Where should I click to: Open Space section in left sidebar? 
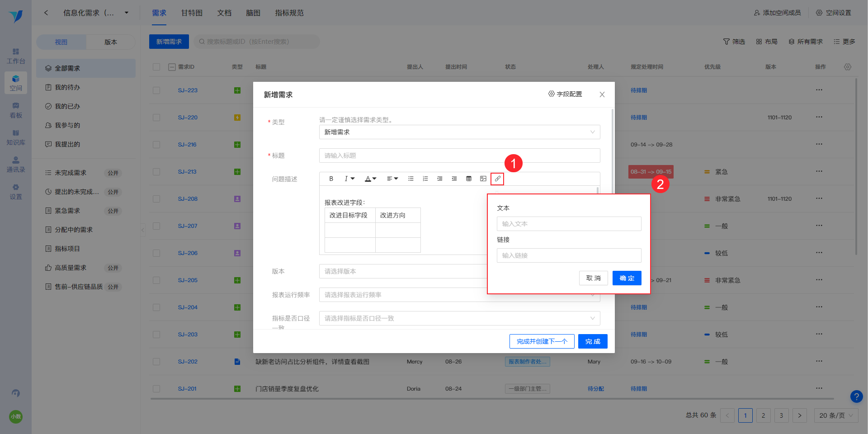(16, 83)
